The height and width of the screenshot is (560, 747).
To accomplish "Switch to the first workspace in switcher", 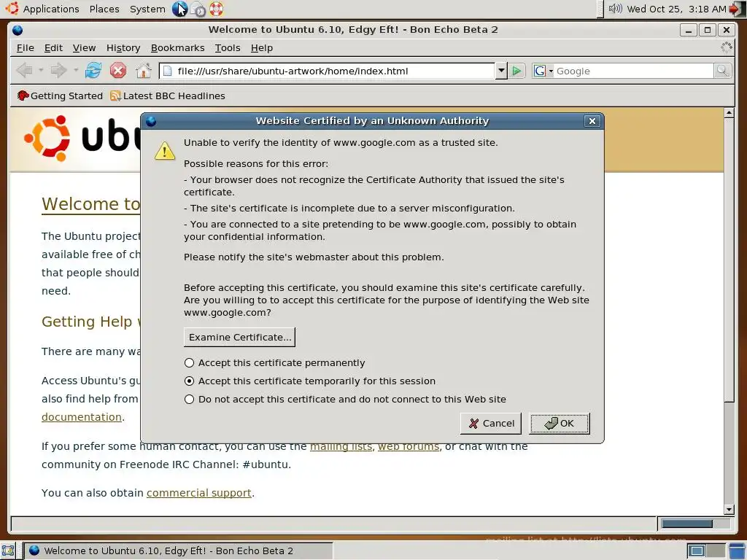I will (x=697, y=551).
